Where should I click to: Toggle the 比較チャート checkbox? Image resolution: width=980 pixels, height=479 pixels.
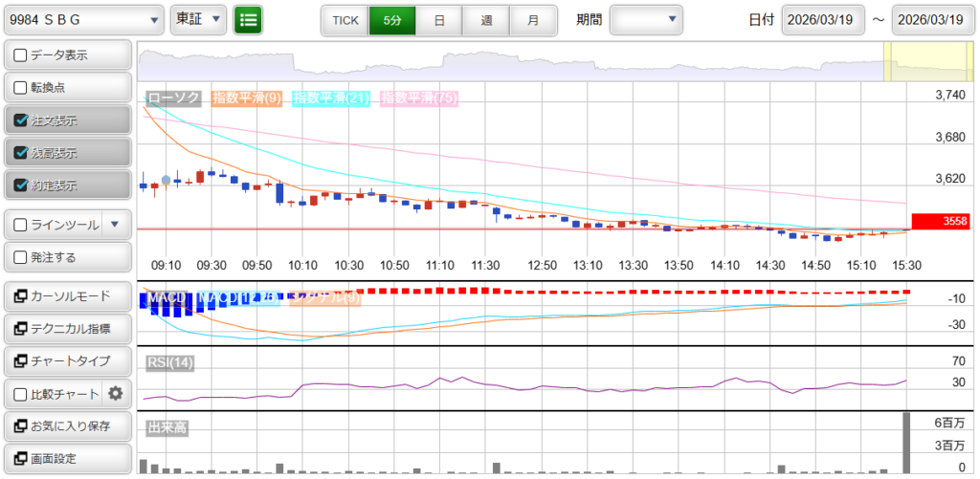[21, 393]
